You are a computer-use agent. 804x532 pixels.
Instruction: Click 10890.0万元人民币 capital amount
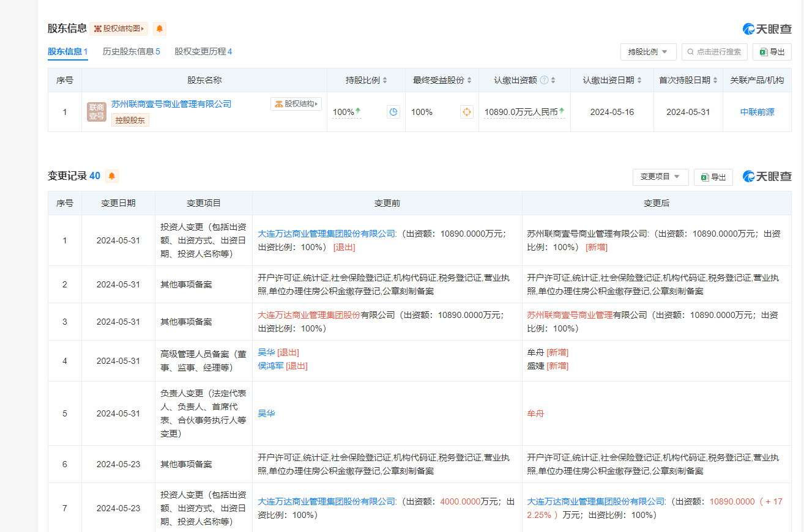tap(521, 112)
